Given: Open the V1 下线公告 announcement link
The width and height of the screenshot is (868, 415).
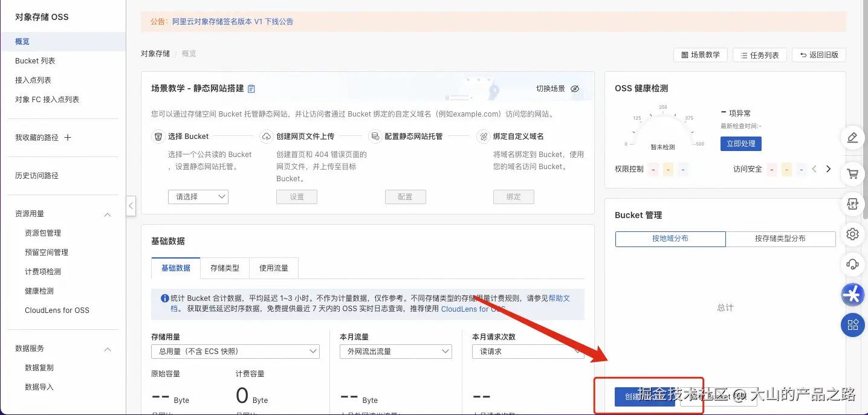Looking at the screenshot, I should pyautogui.click(x=233, y=22).
